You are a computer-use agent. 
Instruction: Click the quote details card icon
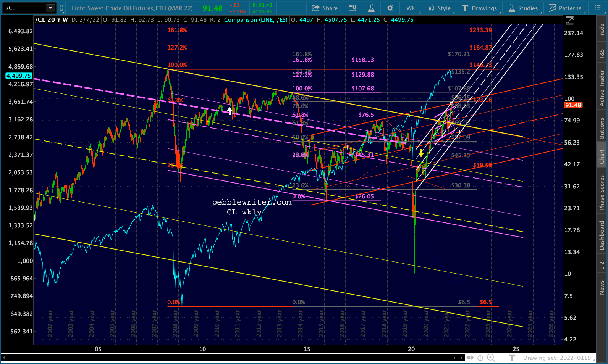[x=353, y=8]
